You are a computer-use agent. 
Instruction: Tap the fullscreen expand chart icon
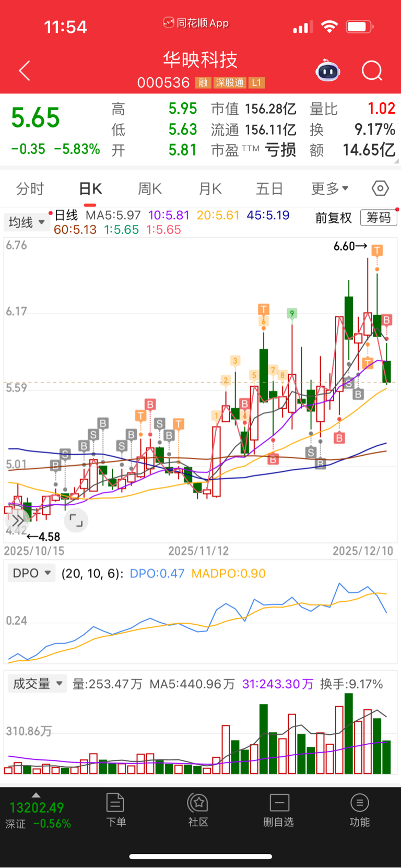pyautogui.click(x=76, y=520)
